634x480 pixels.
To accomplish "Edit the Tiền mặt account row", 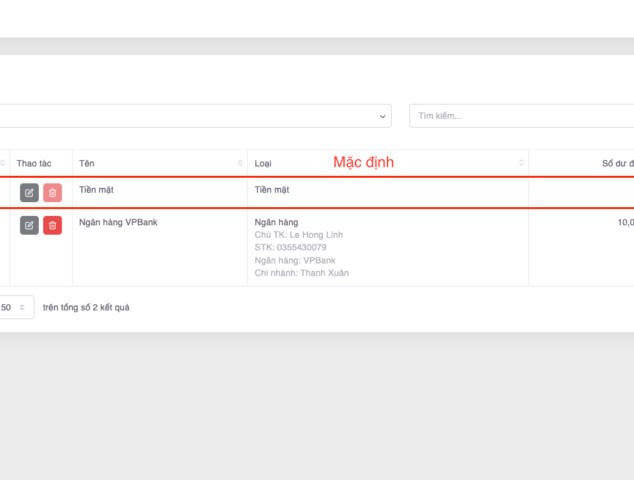I will pyautogui.click(x=29, y=193).
